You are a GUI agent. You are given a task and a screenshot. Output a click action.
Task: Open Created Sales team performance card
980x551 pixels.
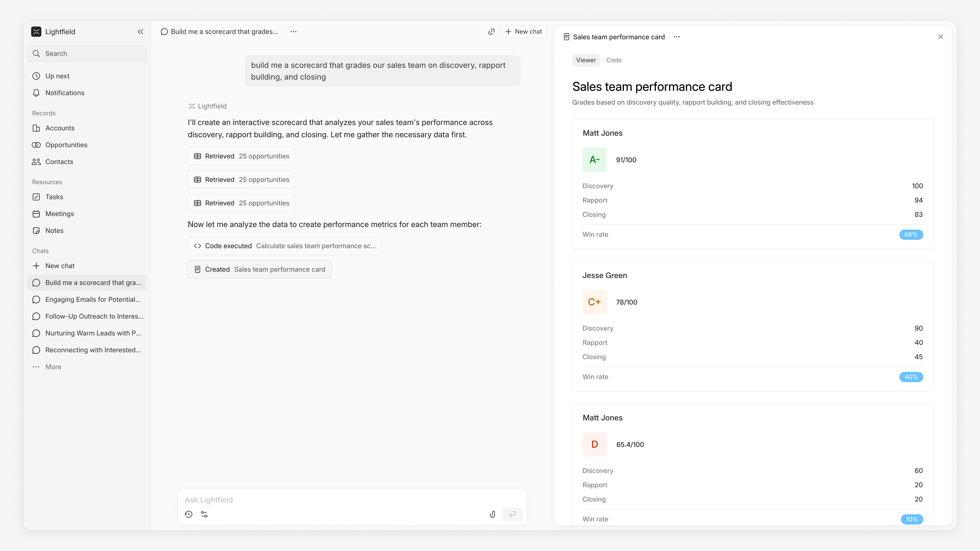[259, 269]
